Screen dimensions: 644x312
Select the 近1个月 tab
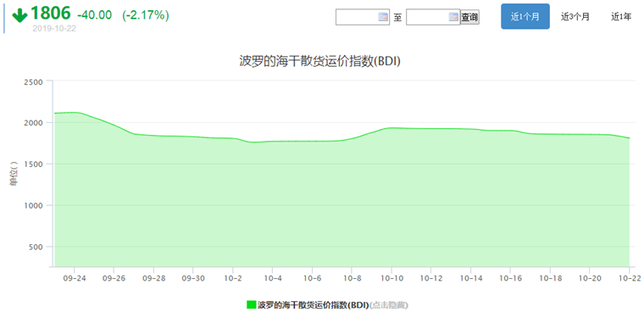tap(525, 16)
